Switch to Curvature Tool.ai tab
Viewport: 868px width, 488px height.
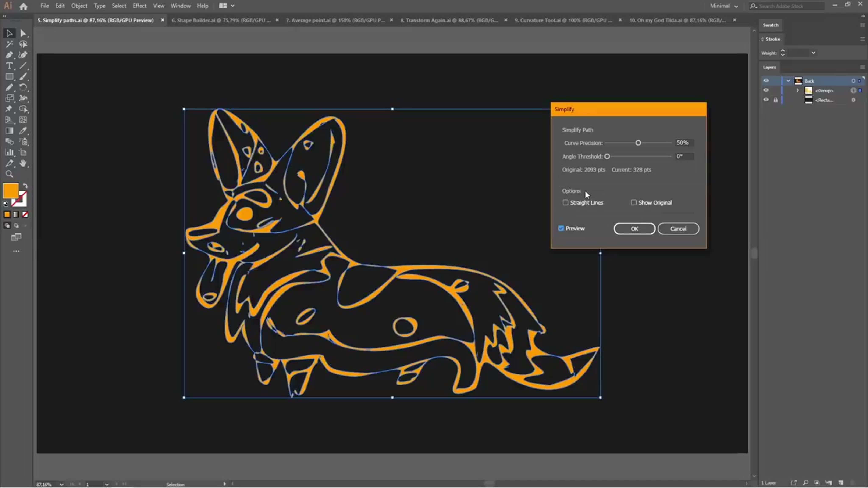[x=563, y=20]
